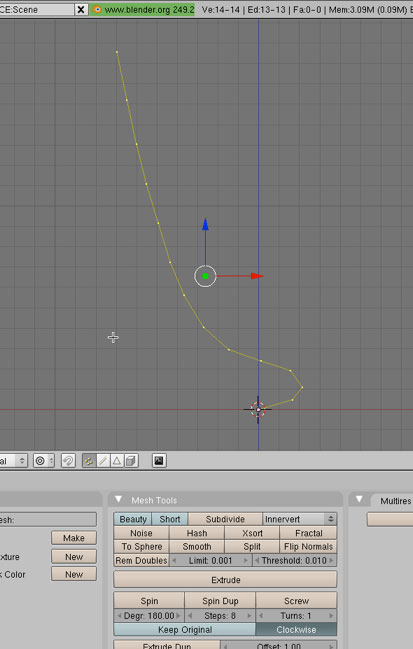Click the Mem:3.09M memory text
Image resolution: width=413 pixels, height=649 pixels.
tap(348, 10)
